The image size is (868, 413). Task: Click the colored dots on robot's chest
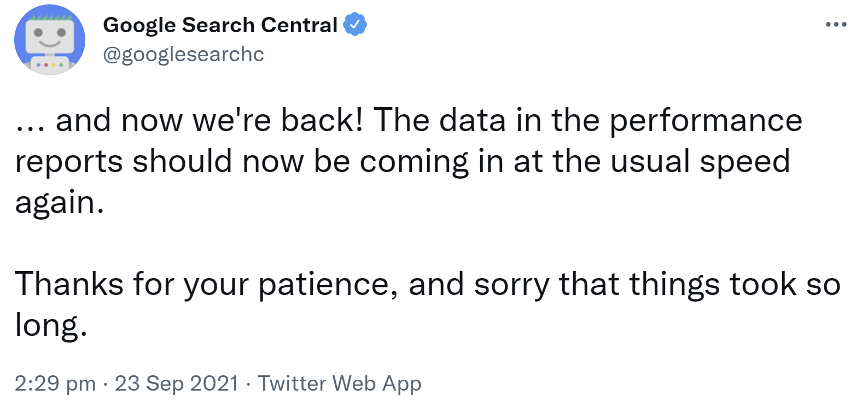point(50,65)
